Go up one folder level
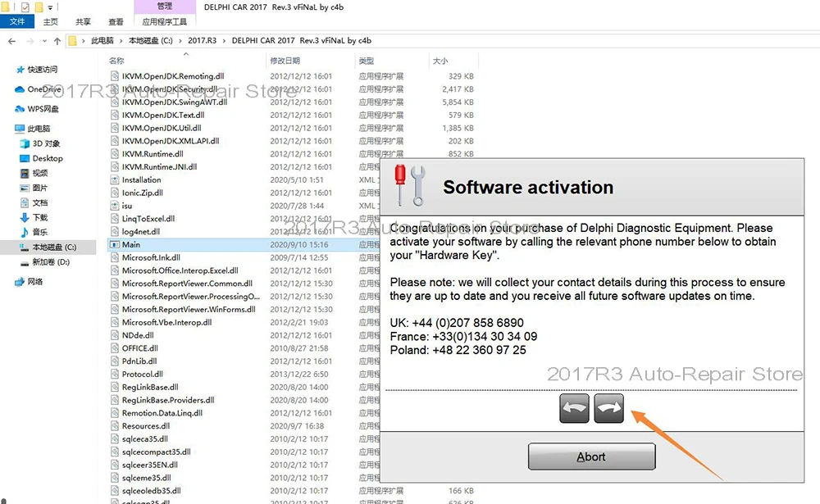820x504 pixels. pyautogui.click(x=57, y=41)
